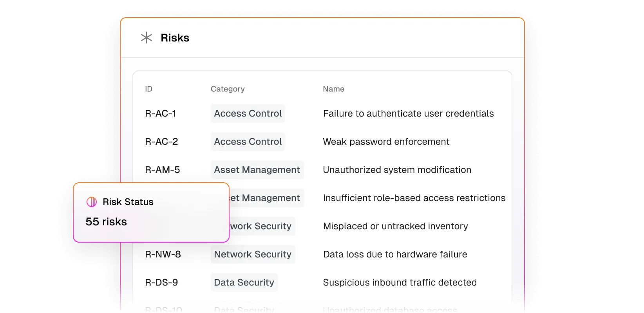644x313 pixels.
Task: Select the Data Security tag on R-DS-9
Action: tap(244, 282)
